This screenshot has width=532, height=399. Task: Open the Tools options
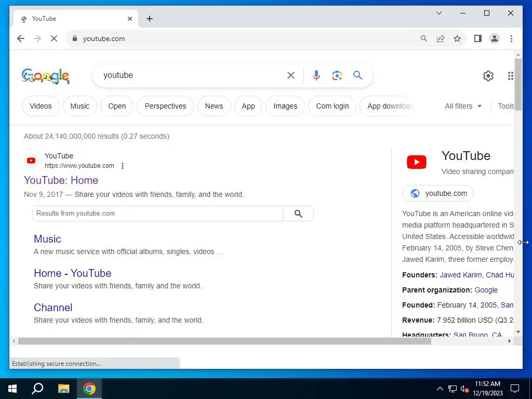coord(506,106)
